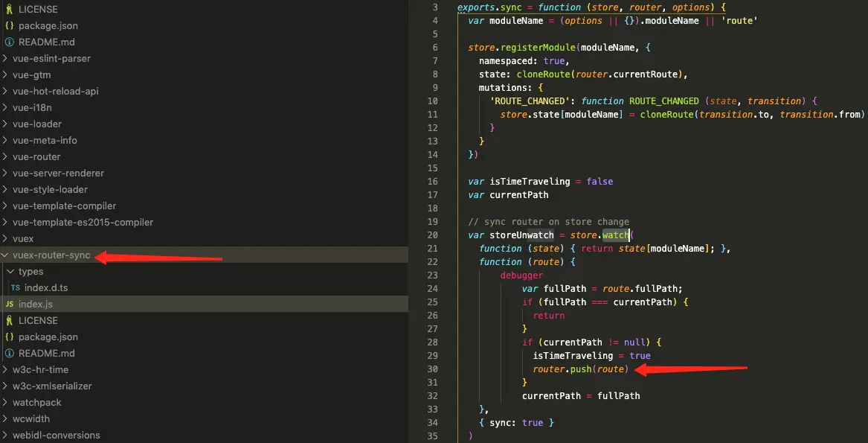Click 'var currentPath' declaration on line 17
Viewport: 868px width, 443px height.
[x=508, y=194]
